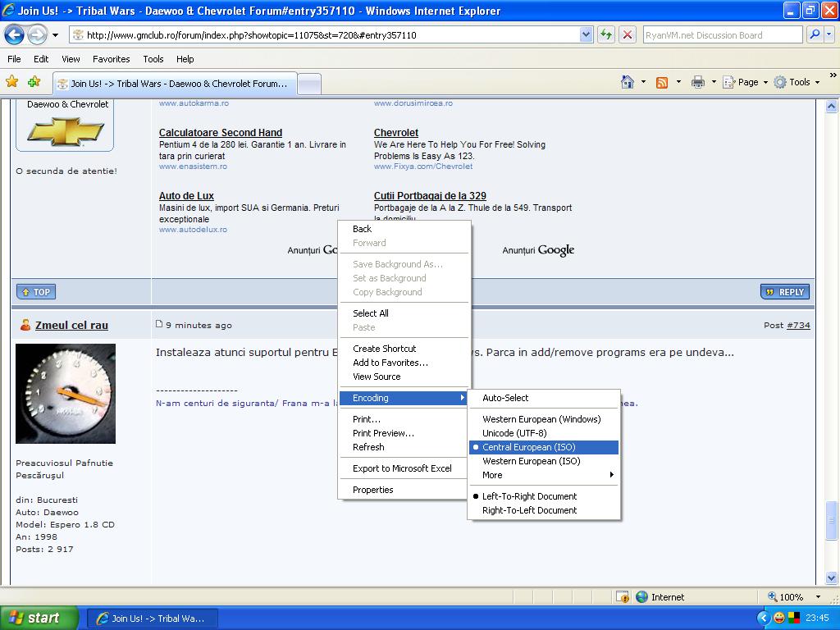Open the Favorites menu in menu bar
This screenshot has width=840, height=630.
(x=111, y=59)
